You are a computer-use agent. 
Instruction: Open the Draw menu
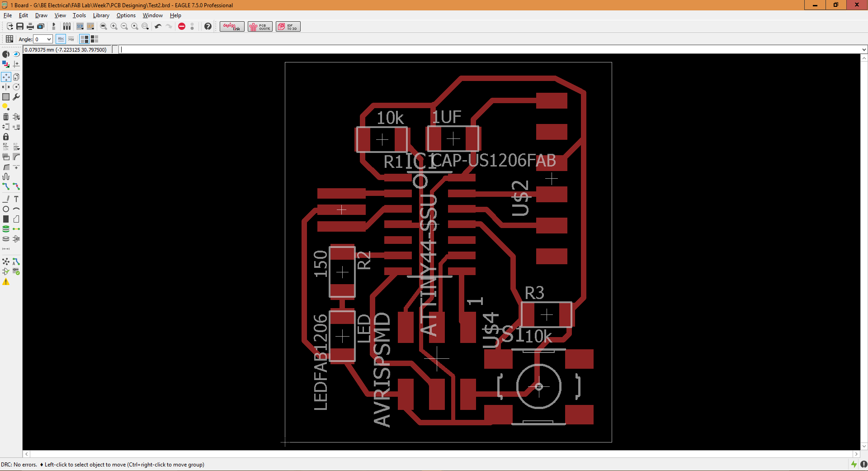[41, 15]
